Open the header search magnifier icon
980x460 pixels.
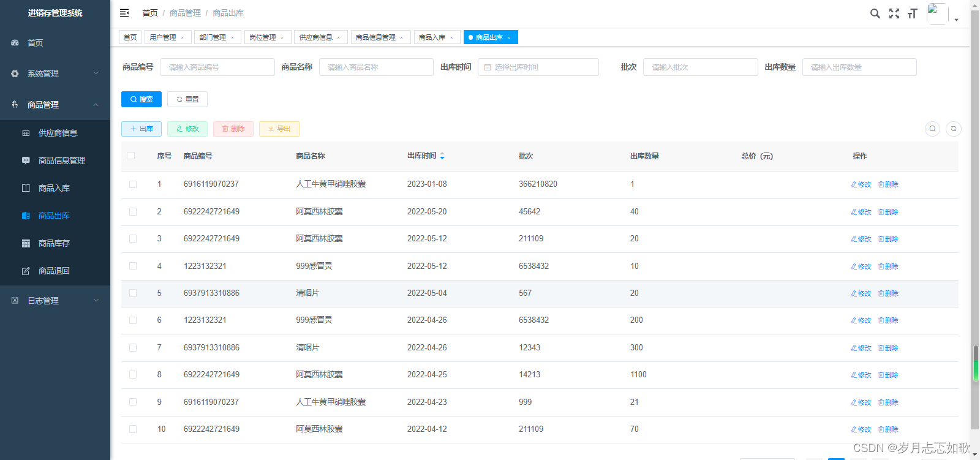(875, 13)
